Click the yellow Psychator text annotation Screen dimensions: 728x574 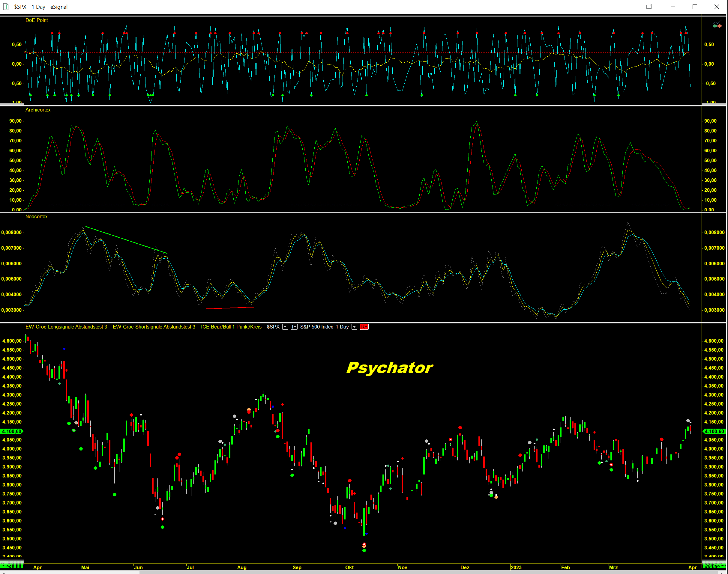(389, 368)
